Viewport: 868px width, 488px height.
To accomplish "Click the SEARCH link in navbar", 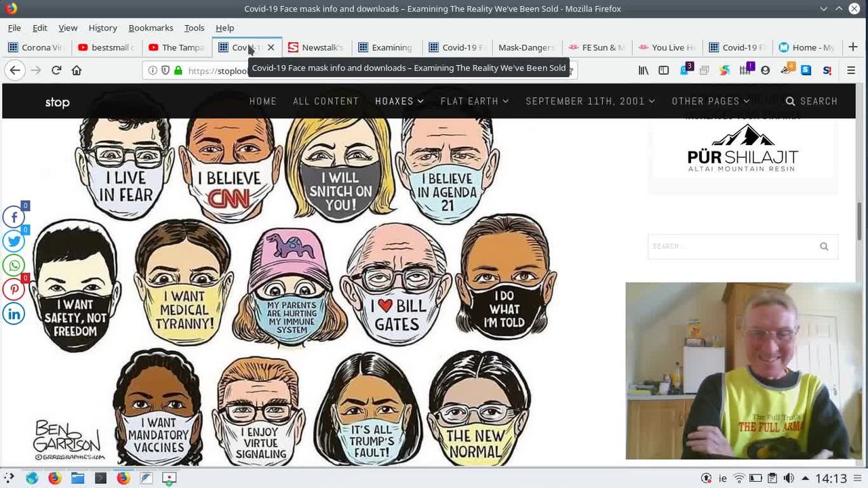I will (812, 101).
